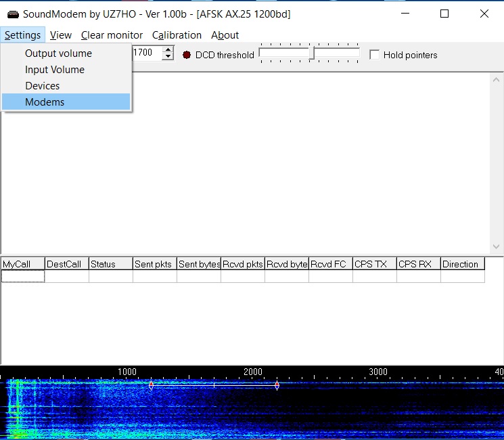This screenshot has height=440, width=504.
Task: Click the monitor scrollbar down arrow
Action: (498, 247)
